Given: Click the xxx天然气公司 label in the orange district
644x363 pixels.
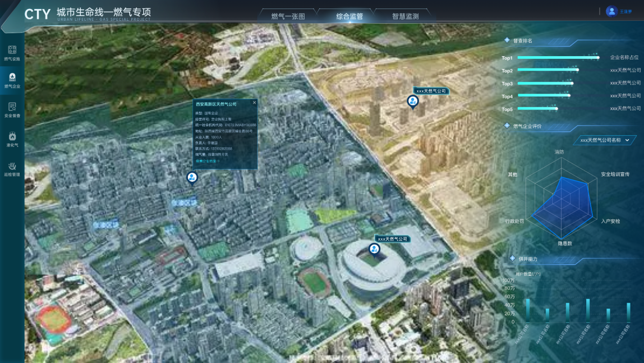Looking at the screenshot, I should (x=431, y=91).
